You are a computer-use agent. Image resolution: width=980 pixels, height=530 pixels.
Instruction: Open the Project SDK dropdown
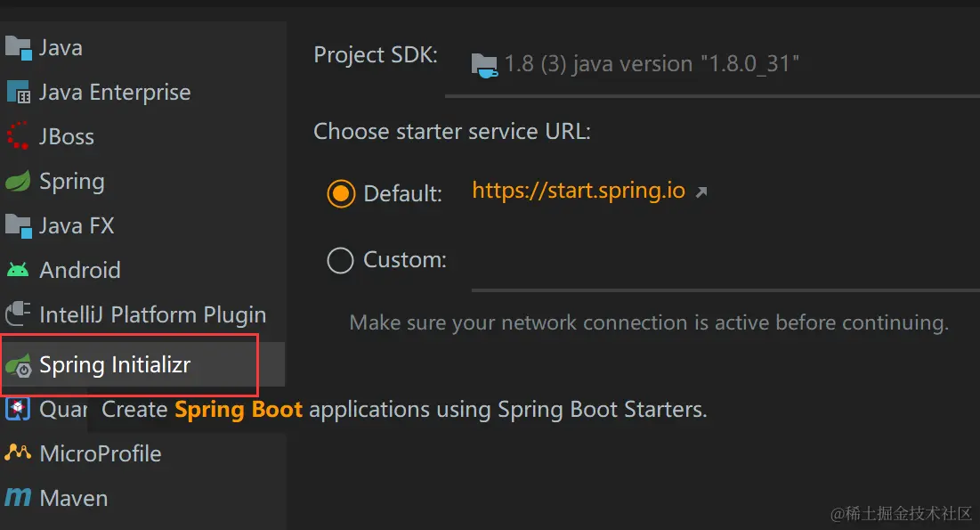[712, 64]
